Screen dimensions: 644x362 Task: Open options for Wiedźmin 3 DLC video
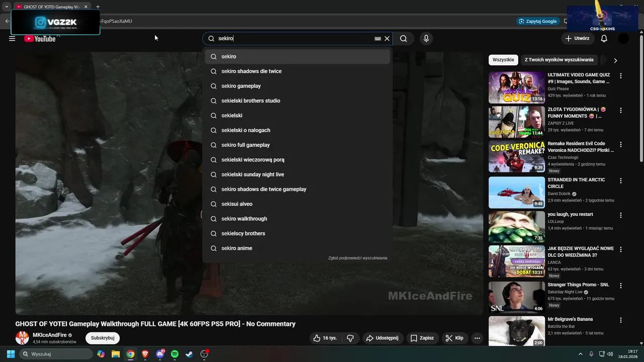pyautogui.click(x=621, y=249)
